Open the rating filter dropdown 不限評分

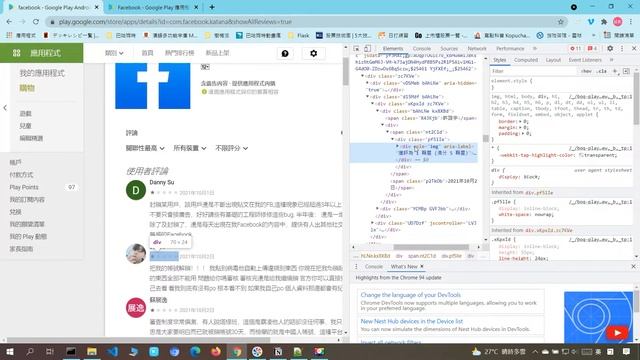tap(231, 148)
